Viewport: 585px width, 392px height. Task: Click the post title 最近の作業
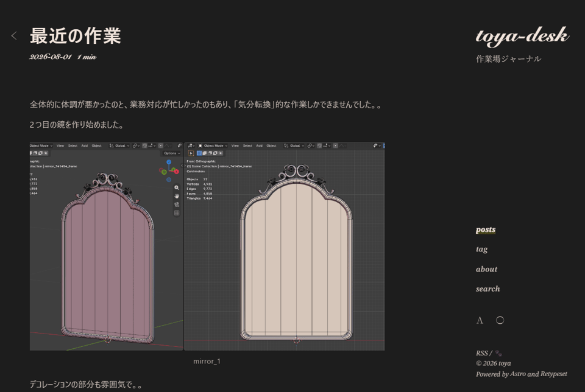(x=76, y=36)
